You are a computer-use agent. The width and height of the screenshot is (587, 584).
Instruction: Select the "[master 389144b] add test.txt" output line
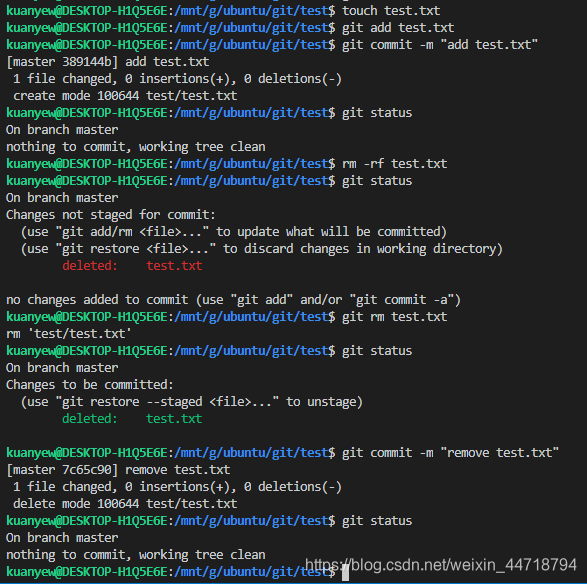click(x=107, y=62)
